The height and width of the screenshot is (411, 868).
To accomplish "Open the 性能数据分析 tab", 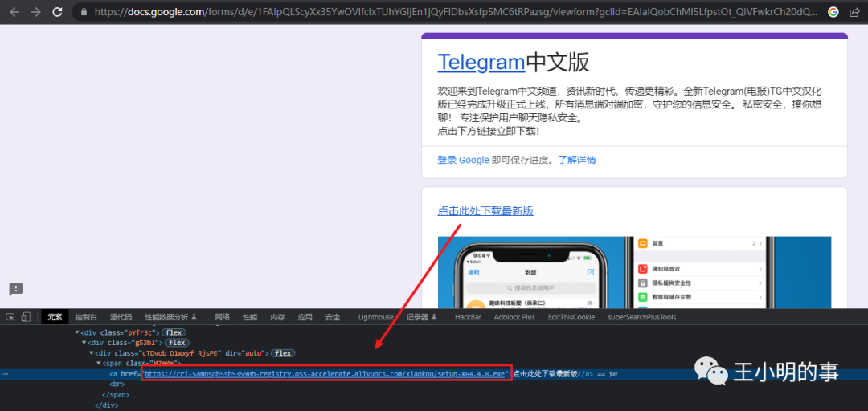I will (x=171, y=317).
